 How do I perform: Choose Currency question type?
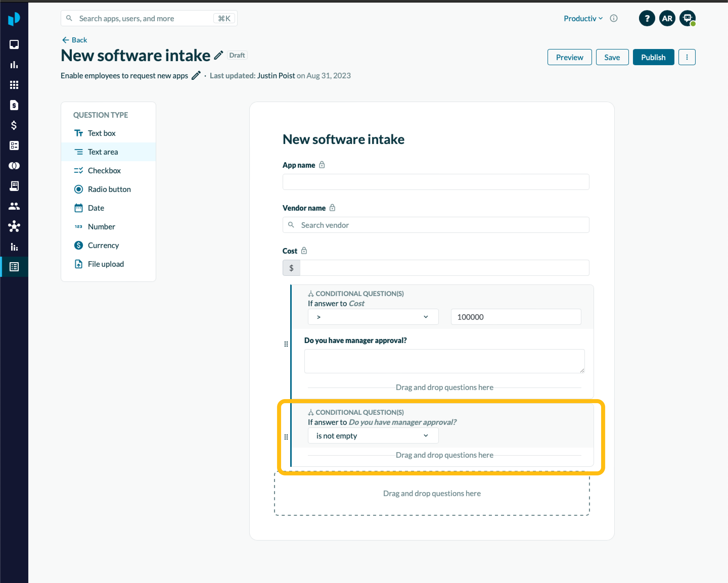(103, 245)
